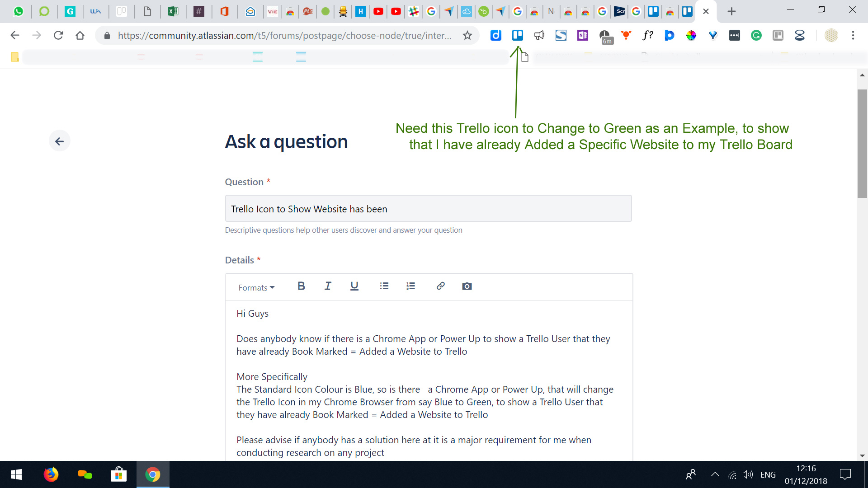Click the Trello extension icon in the toolbar
Image resolution: width=868 pixels, height=488 pixels.
coord(518,35)
